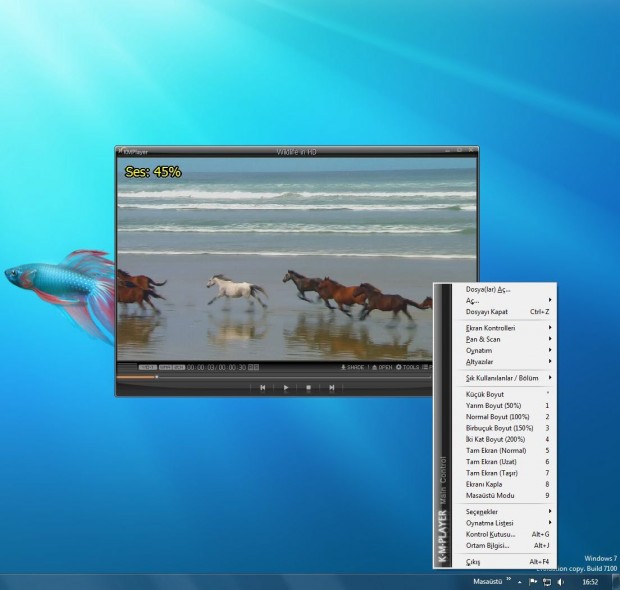Click the SHADE button in the player bar
This screenshot has height=590, width=620.
pos(352,367)
